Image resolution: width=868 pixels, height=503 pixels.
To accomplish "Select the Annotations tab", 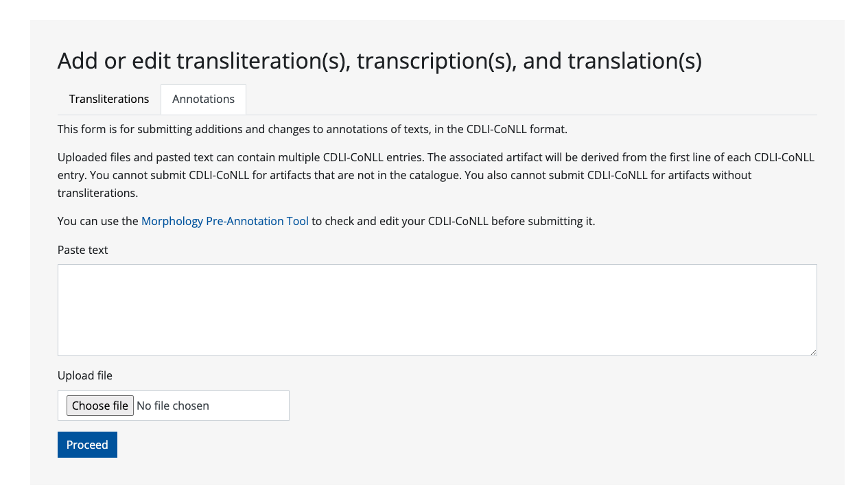I will [x=203, y=100].
